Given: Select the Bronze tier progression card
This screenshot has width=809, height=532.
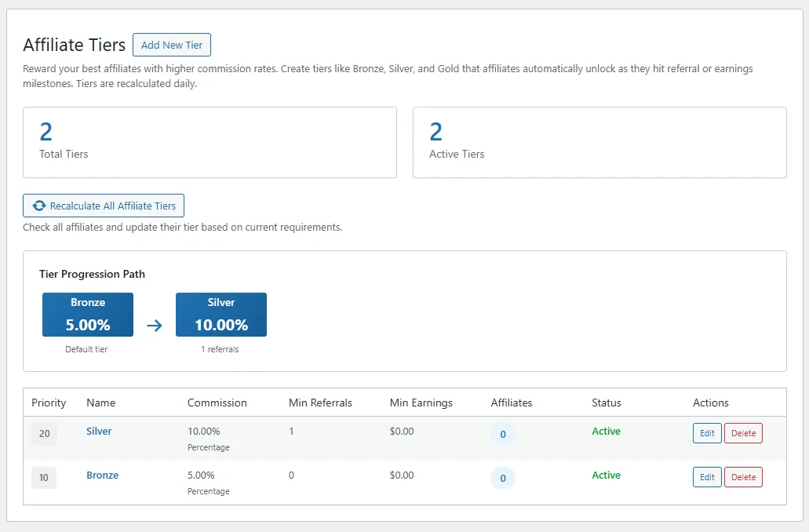Looking at the screenshot, I should pyautogui.click(x=88, y=315).
